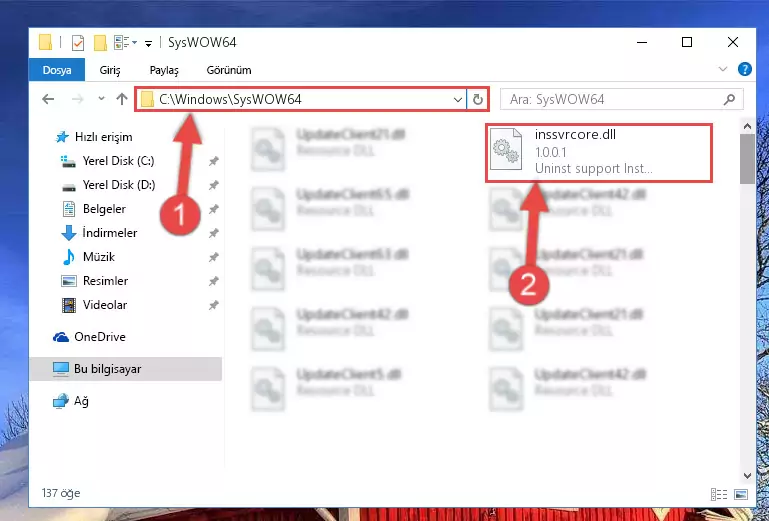769x521 pixels.
Task: Open the Customize Quick Access Toolbar arrow
Action: [148, 44]
